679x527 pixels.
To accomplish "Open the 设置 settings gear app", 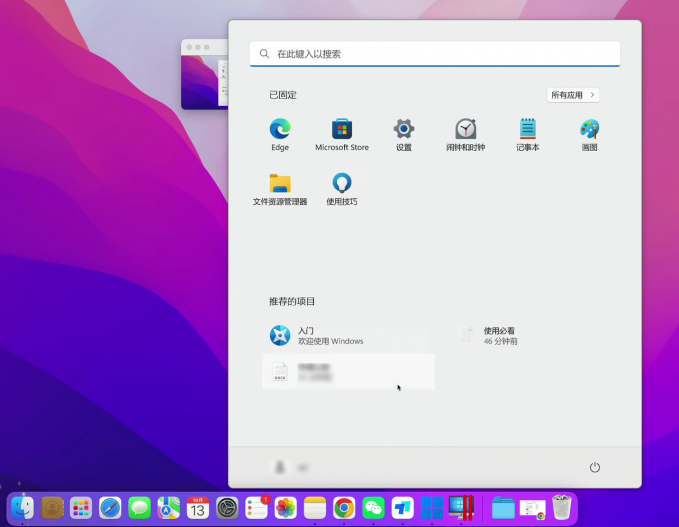I will click(404, 134).
